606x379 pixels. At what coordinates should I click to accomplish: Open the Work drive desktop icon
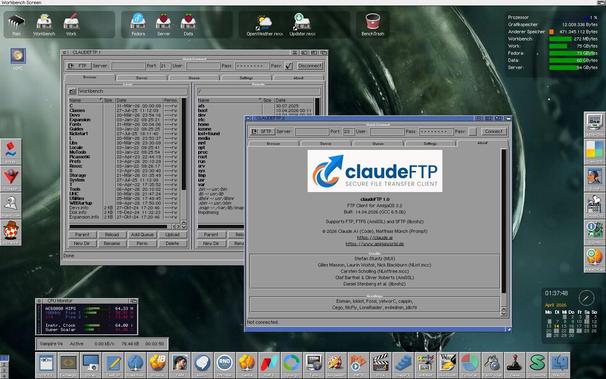click(x=71, y=24)
